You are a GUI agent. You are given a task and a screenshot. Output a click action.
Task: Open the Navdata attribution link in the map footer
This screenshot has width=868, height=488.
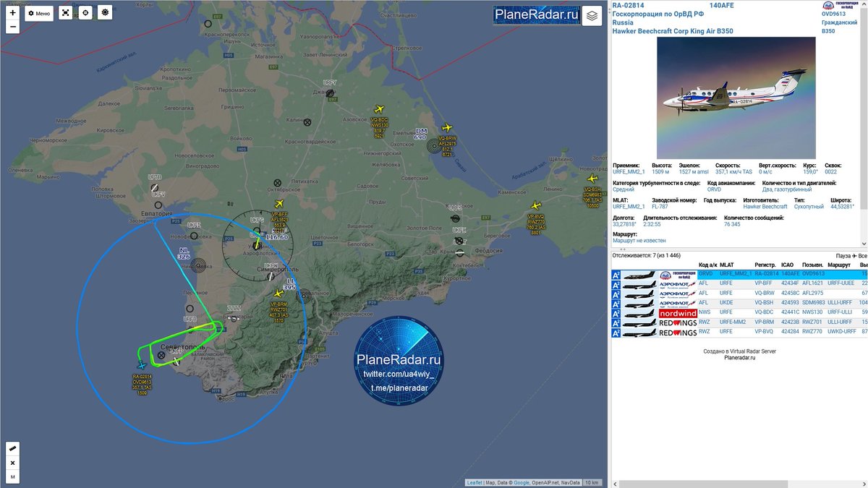570,482
